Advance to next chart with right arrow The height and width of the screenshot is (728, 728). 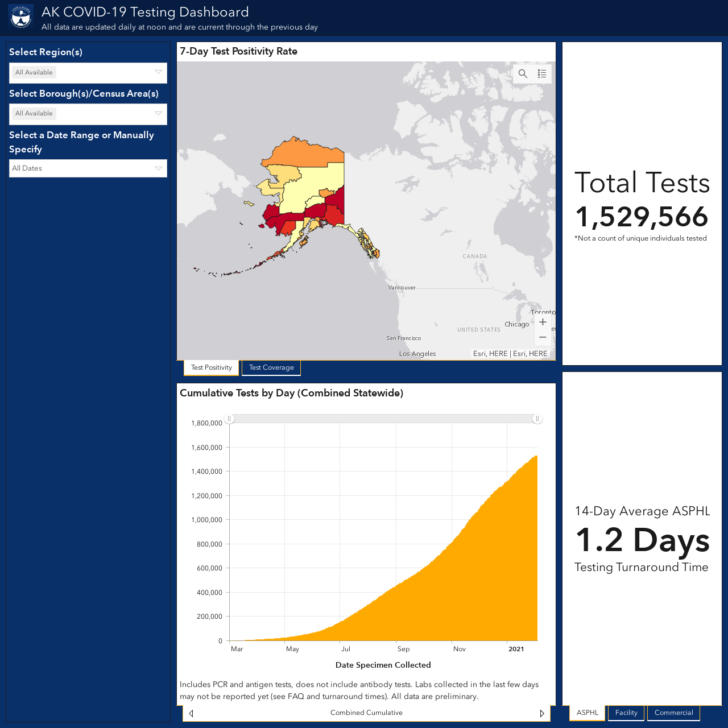click(542, 713)
